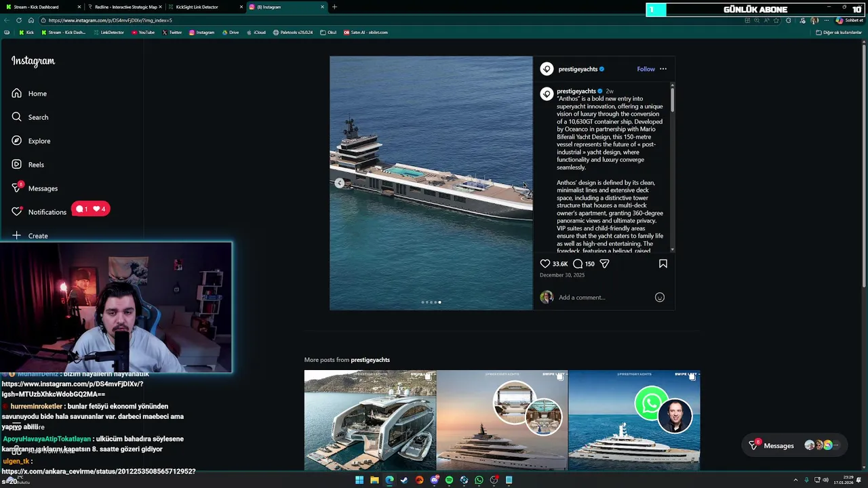The height and width of the screenshot is (488, 868).
Task: Open the futuristic house yacht post thumbnail
Action: (370, 420)
